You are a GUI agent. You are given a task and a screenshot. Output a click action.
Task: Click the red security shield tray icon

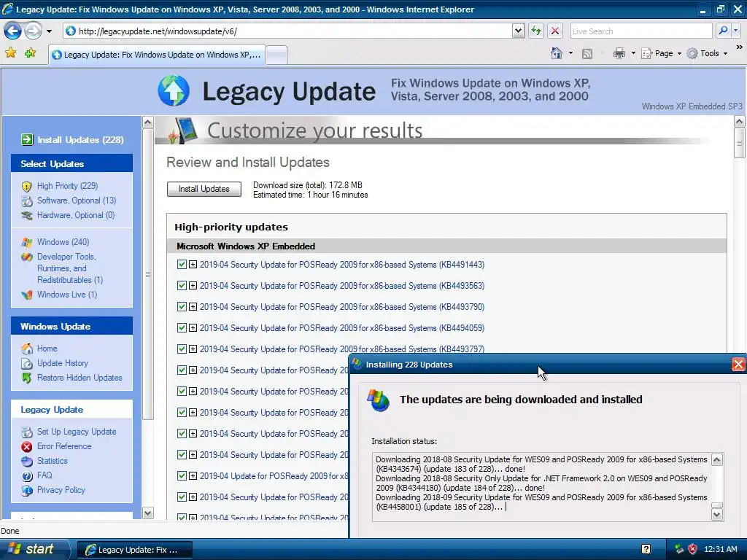(x=693, y=549)
